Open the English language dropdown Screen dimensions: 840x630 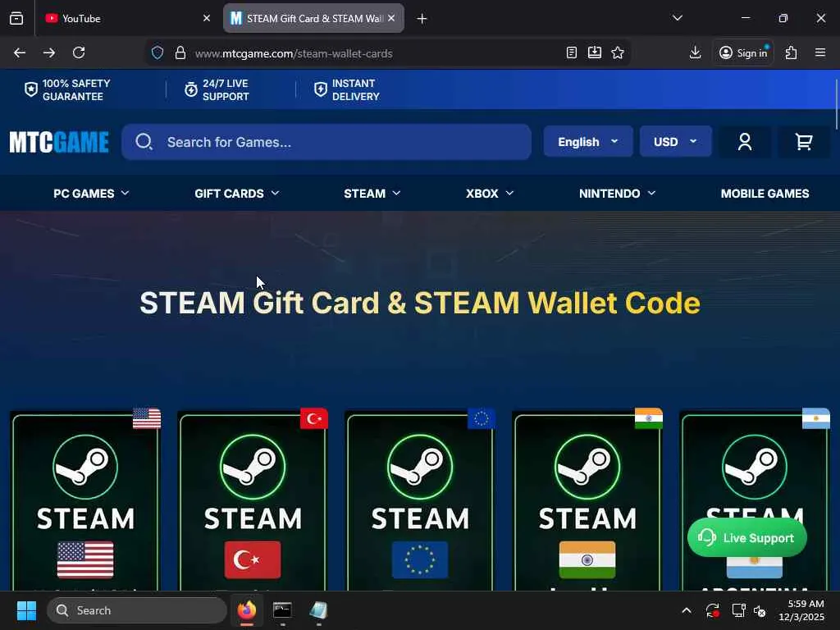point(588,141)
